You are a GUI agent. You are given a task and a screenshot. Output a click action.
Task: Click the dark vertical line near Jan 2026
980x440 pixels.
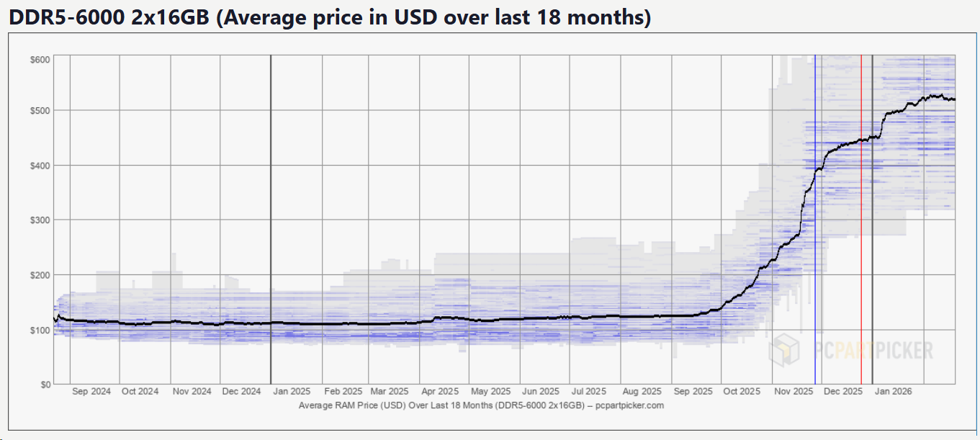coord(873,220)
